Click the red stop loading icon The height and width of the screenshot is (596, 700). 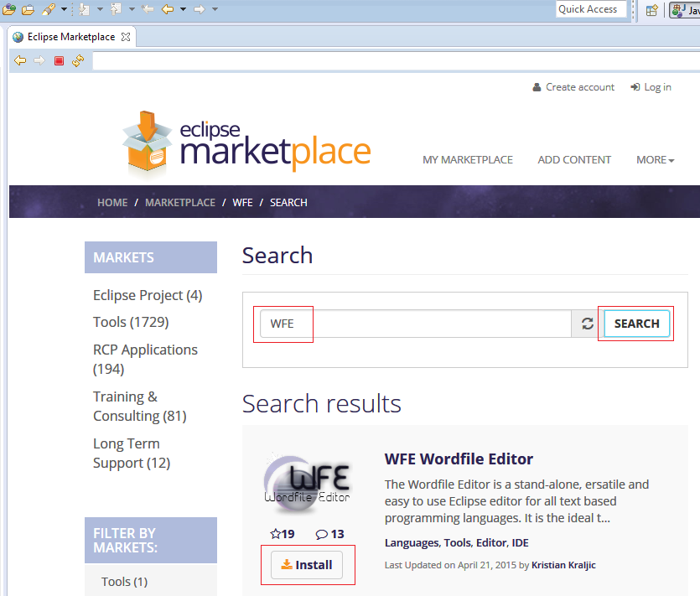point(59,60)
